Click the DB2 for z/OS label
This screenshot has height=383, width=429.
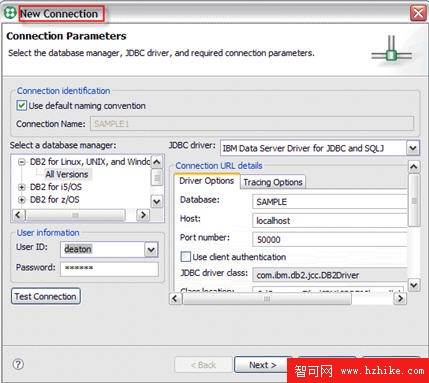[55, 200]
